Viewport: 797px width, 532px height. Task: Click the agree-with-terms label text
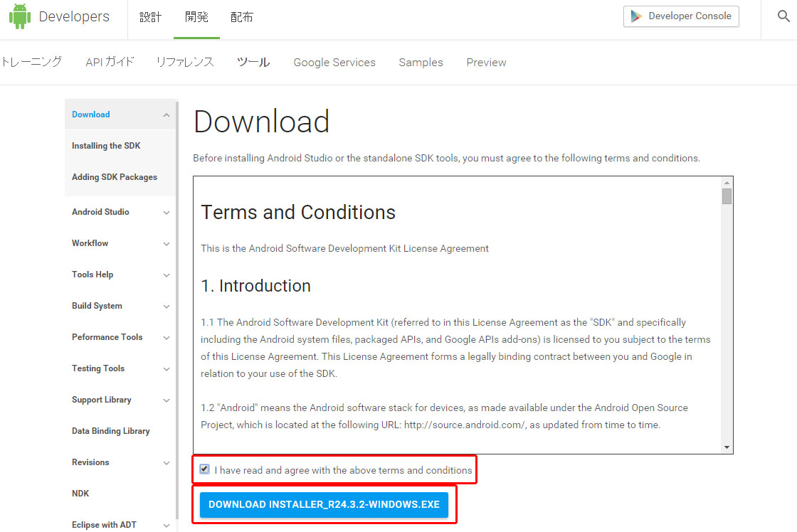pos(343,471)
